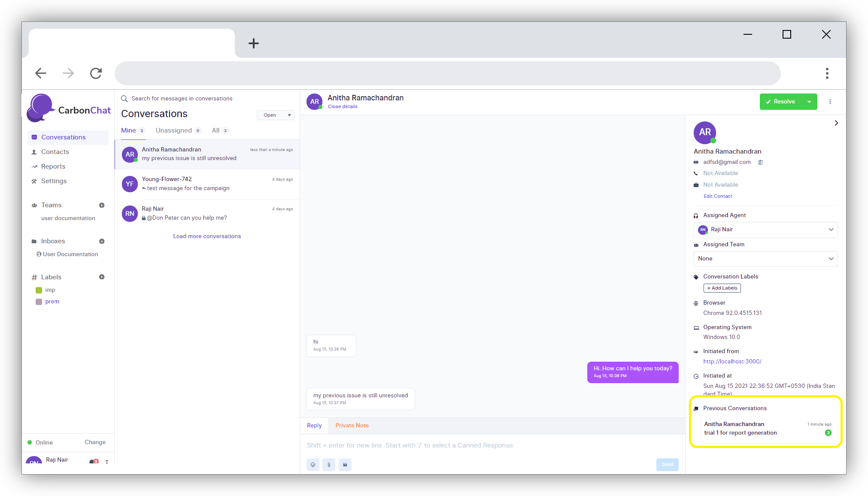This screenshot has width=868, height=496.
Task: Open the Assigned Team None dropdown
Action: pos(765,258)
